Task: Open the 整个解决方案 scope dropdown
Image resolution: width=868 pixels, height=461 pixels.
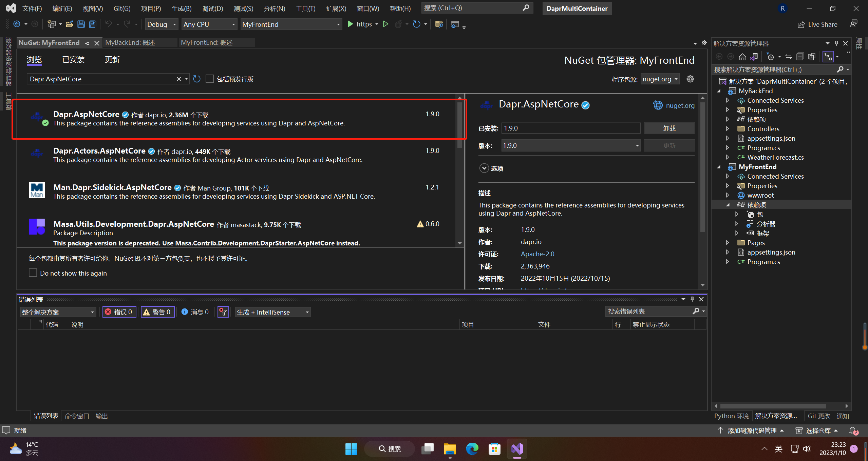Action: pyautogui.click(x=58, y=312)
